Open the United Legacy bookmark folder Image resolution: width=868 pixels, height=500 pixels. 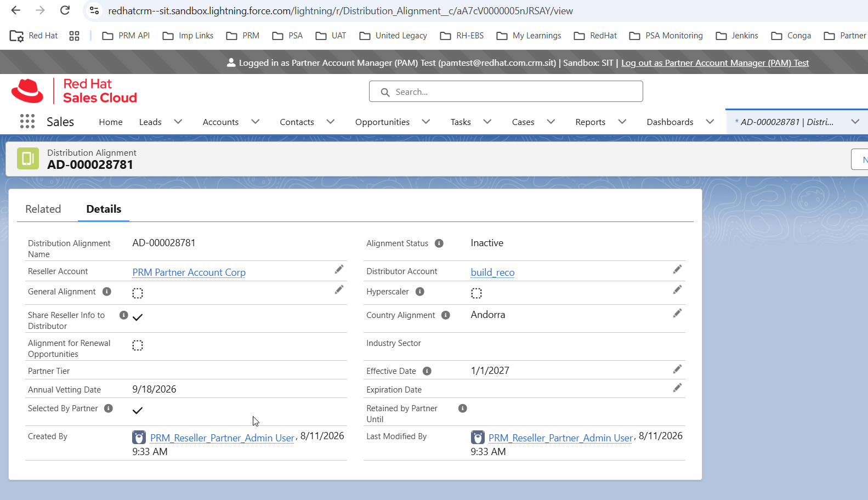pyautogui.click(x=393, y=36)
